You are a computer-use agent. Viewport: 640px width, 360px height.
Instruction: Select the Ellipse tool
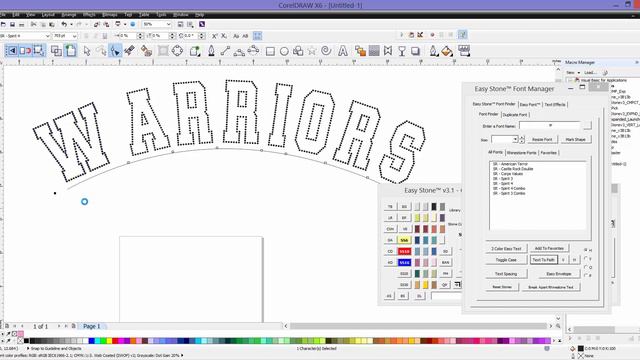point(284,51)
